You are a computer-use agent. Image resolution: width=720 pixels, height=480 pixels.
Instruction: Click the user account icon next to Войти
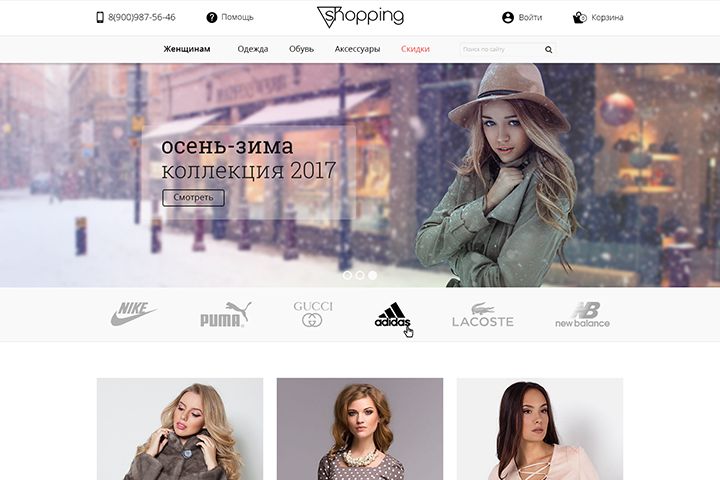click(508, 17)
